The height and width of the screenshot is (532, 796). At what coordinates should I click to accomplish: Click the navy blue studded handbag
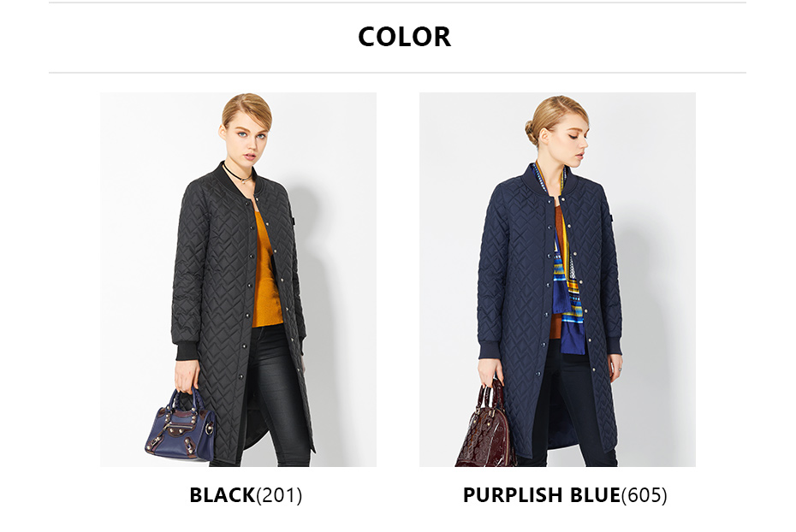(x=181, y=425)
